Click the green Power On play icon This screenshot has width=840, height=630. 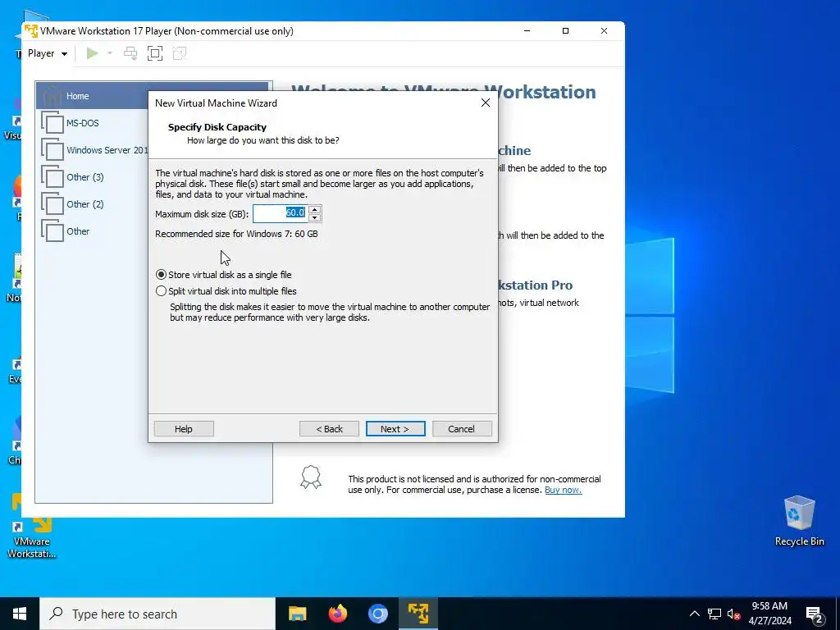click(x=92, y=53)
